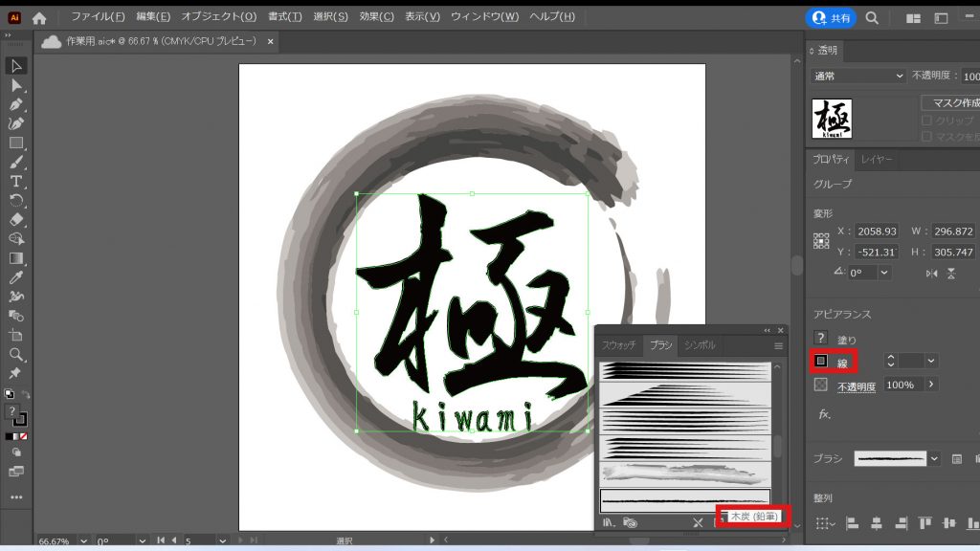Image resolution: width=980 pixels, height=551 pixels.
Task: Select the Zoom magnifier tool
Action: (16, 354)
